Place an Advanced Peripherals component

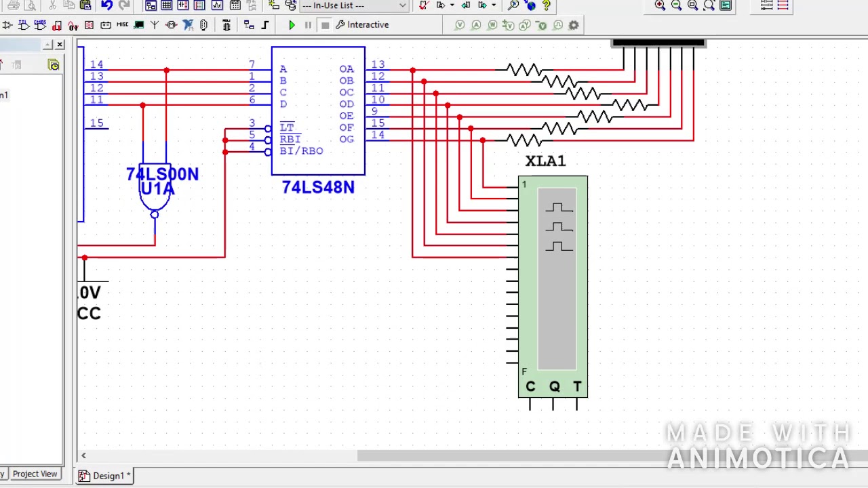138,25
